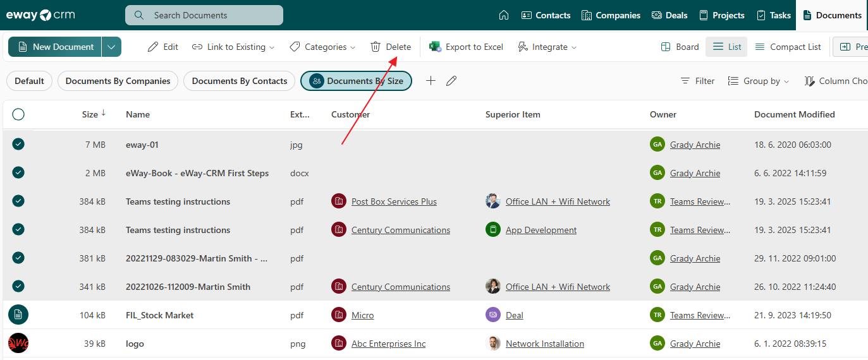Open Abc Enterprises Inc customer link
Image resolution: width=868 pixels, height=360 pixels.
coord(388,344)
